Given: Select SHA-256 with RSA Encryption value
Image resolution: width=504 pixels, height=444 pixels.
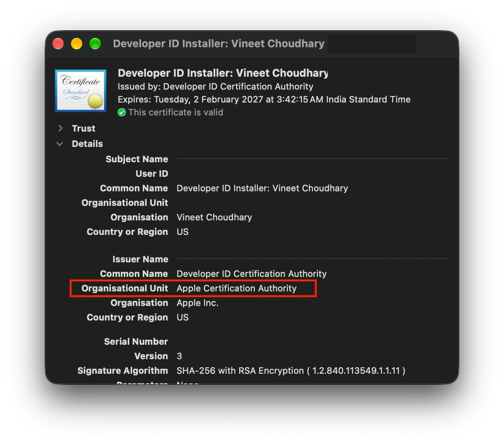Looking at the screenshot, I should pos(291,371).
